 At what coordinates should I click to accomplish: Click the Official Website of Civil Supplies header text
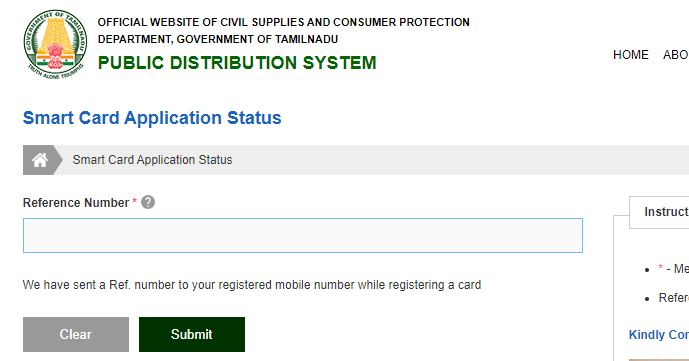pos(283,22)
